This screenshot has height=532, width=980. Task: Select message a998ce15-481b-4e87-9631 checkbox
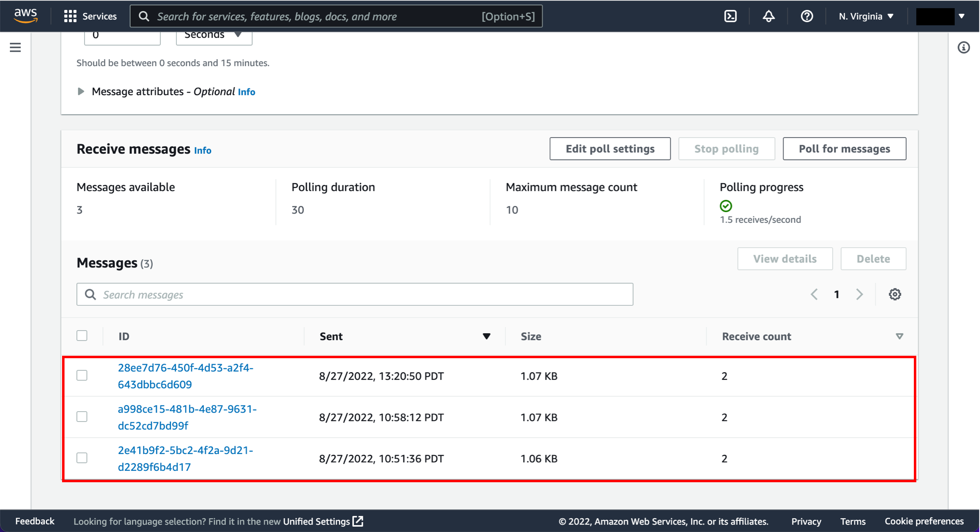coord(83,417)
